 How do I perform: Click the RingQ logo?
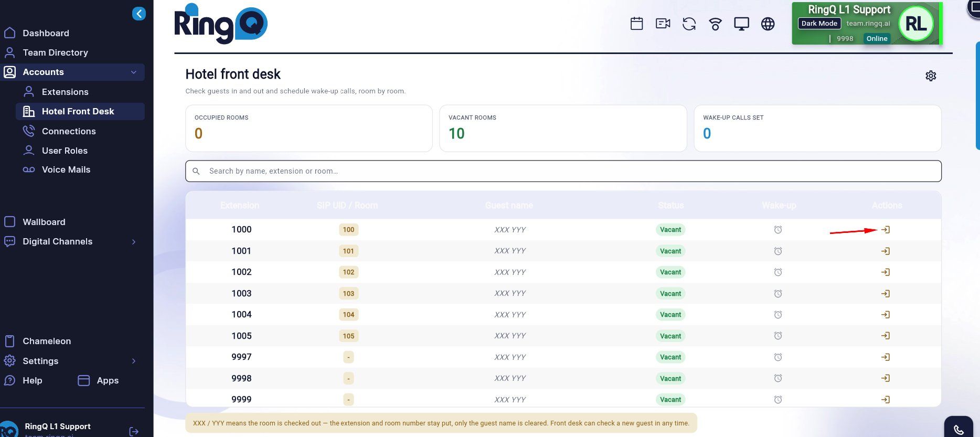pyautogui.click(x=221, y=24)
